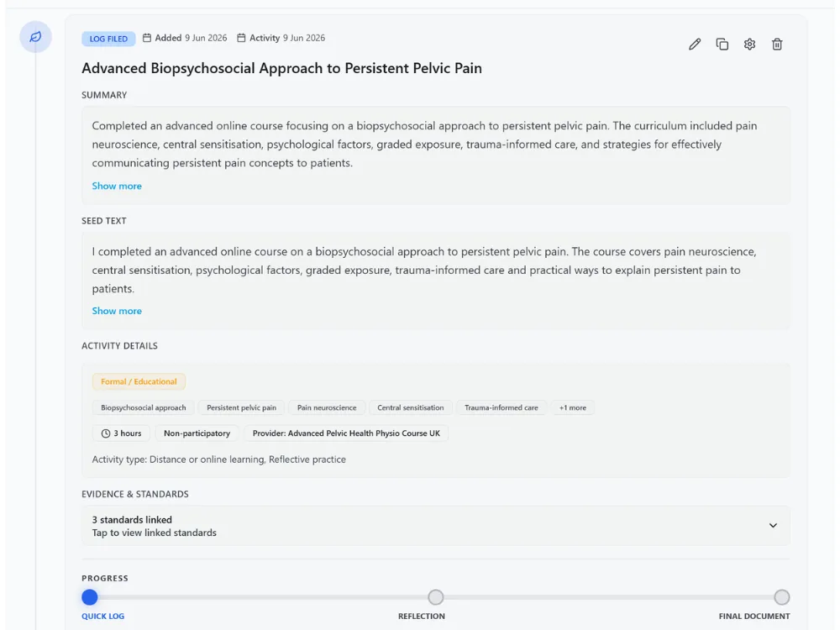The height and width of the screenshot is (630, 840).
Task: Click the pencil edit icon
Action: tap(695, 44)
